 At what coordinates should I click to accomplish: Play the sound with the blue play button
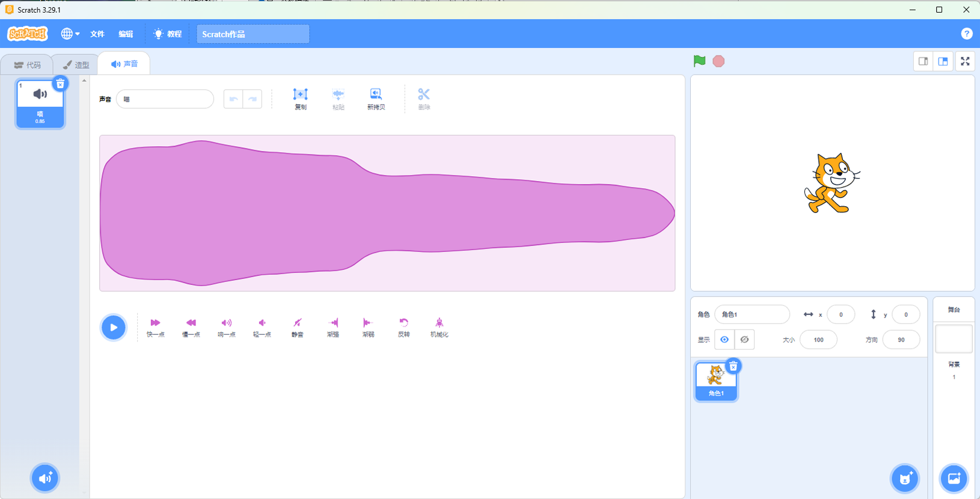pyautogui.click(x=114, y=328)
